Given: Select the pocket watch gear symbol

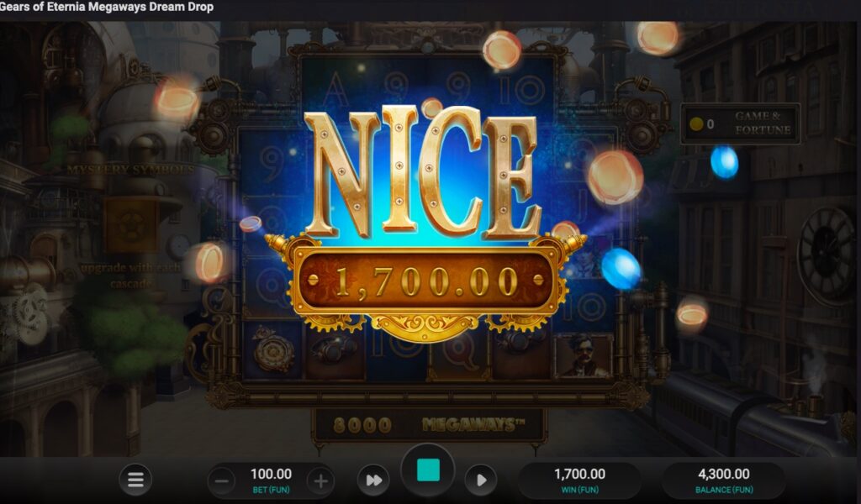Looking at the screenshot, I should pyautogui.click(x=273, y=351).
